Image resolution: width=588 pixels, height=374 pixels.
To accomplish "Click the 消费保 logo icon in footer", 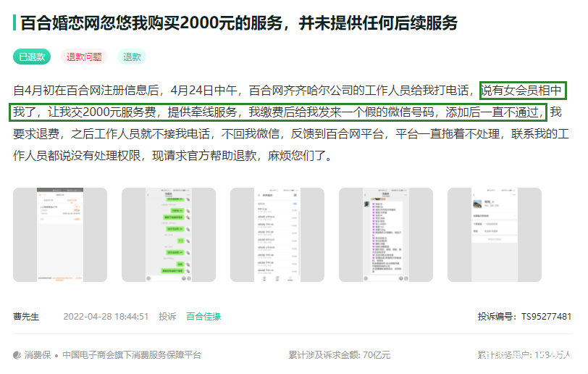I will click(17, 355).
